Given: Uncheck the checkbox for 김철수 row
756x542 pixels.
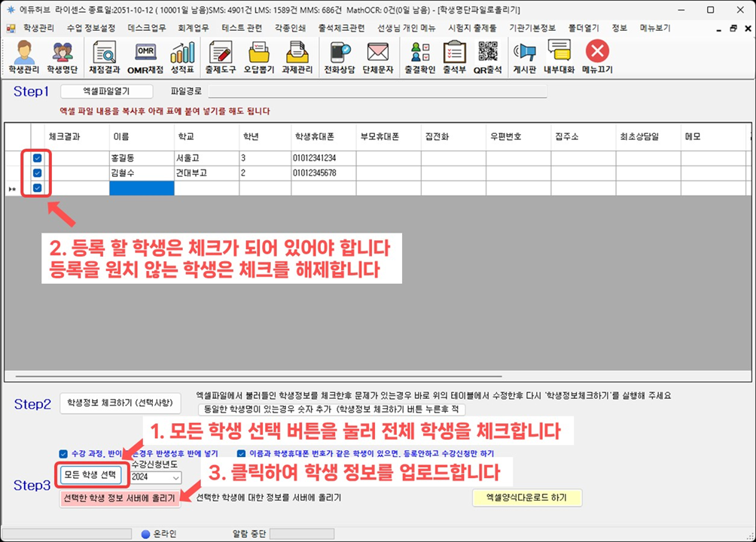Looking at the screenshot, I should click(37, 173).
